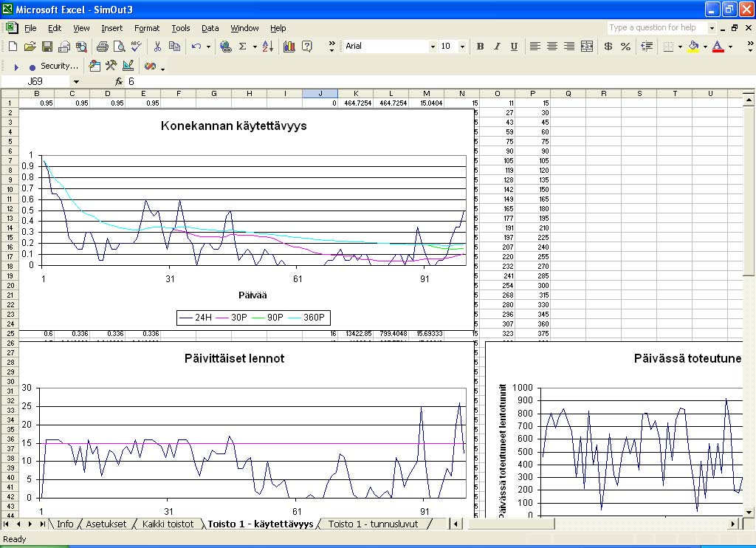Open the Fill Color palette dropdown arrow
The width and height of the screenshot is (756, 548).
pyautogui.click(x=705, y=47)
